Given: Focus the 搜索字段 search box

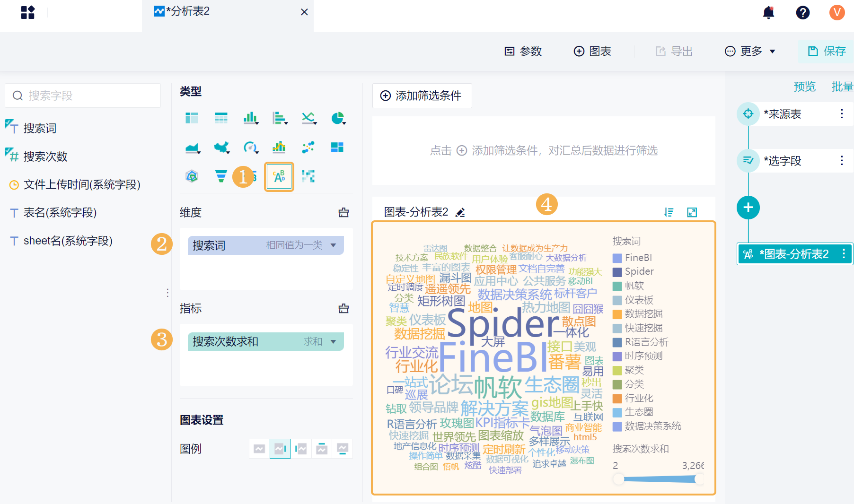Looking at the screenshot, I should pos(83,96).
